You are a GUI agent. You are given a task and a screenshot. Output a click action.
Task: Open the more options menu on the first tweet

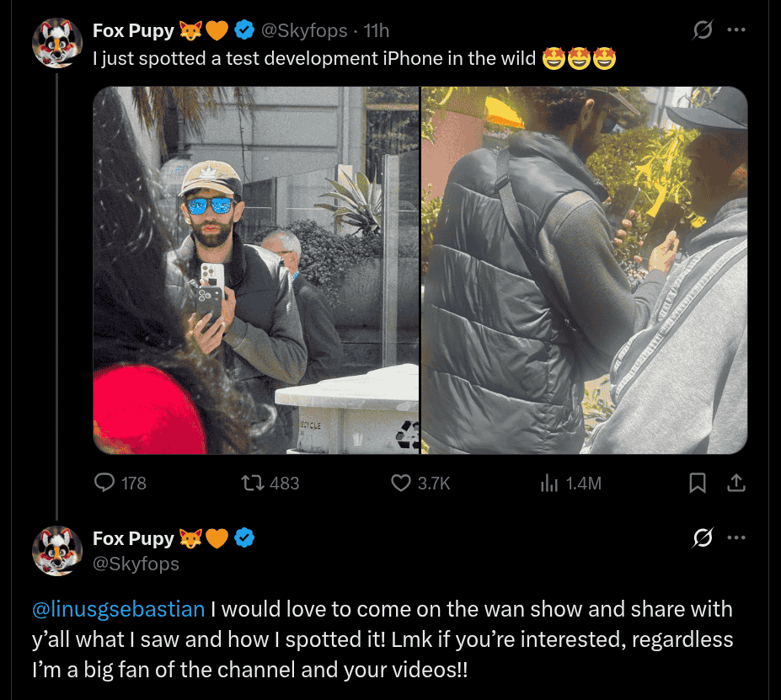point(736,30)
